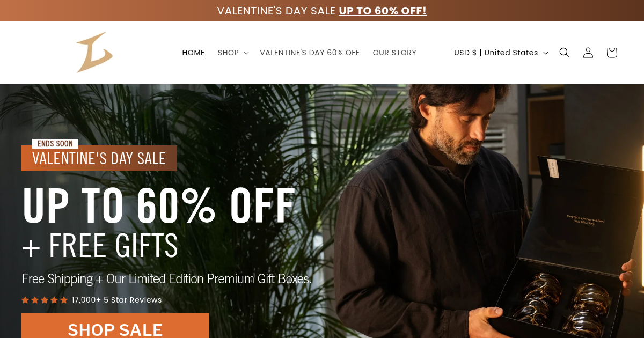Click the chevron beside United States
644x338 pixels.
click(x=546, y=53)
